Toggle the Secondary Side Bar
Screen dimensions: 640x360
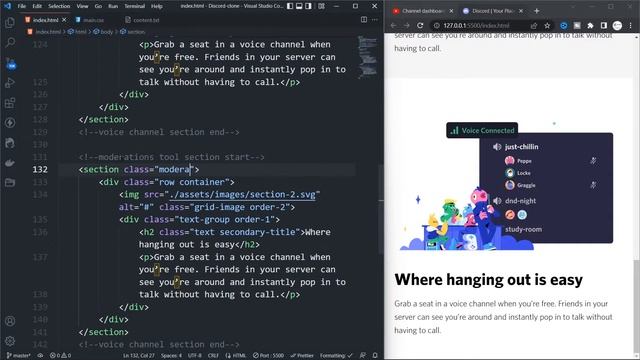tap(308, 6)
